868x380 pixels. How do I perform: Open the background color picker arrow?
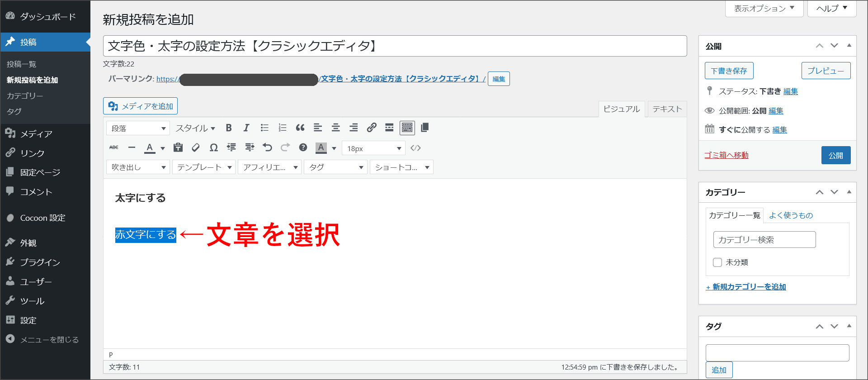point(334,148)
